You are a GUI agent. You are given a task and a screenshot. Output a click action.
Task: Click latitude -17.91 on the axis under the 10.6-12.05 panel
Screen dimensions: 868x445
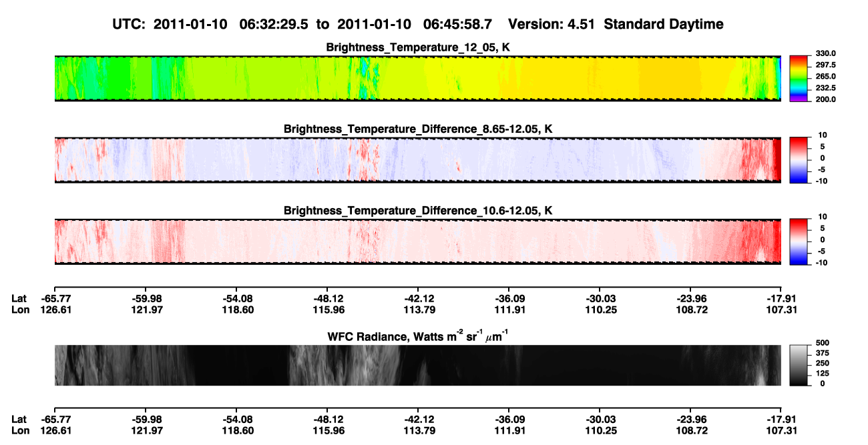(x=781, y=298)
